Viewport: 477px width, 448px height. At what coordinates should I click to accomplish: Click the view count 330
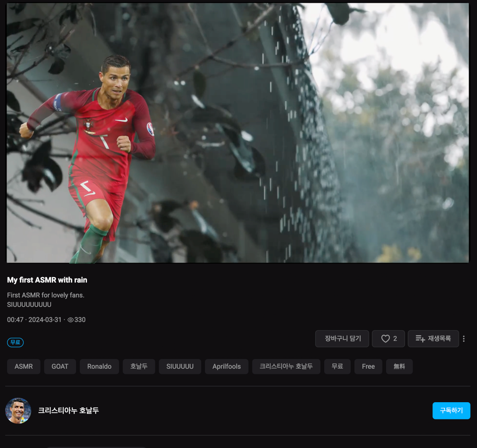(80, 320)
